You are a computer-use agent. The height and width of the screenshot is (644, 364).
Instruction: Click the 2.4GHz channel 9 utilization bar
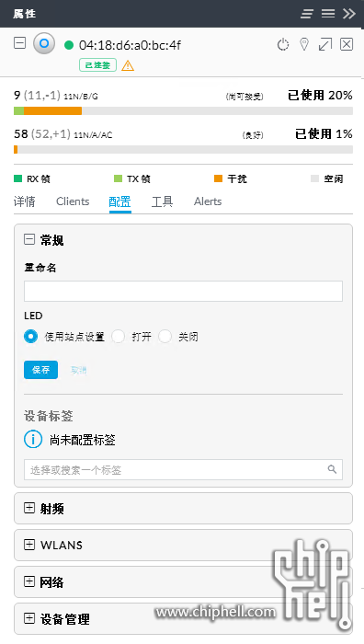point(183,111)
